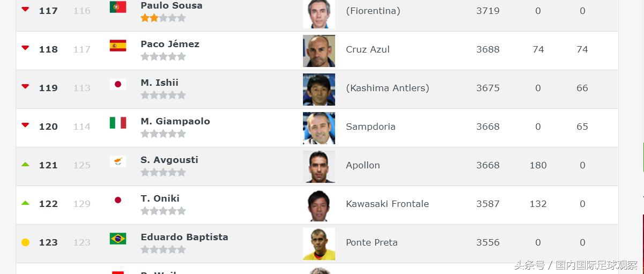Select the Eduardo Baptista name link
The image size is (644, 274).
tap(184, 237)
